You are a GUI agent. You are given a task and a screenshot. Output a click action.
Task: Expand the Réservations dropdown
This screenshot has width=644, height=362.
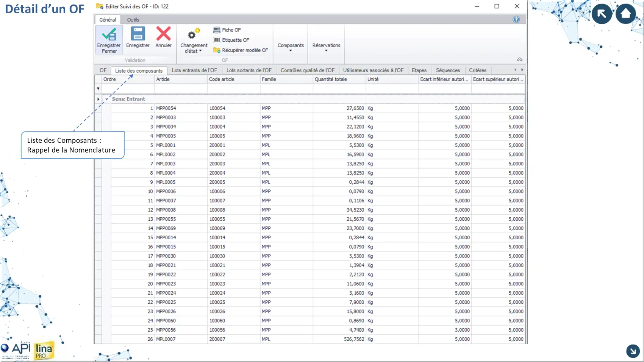tap(326, 47)
